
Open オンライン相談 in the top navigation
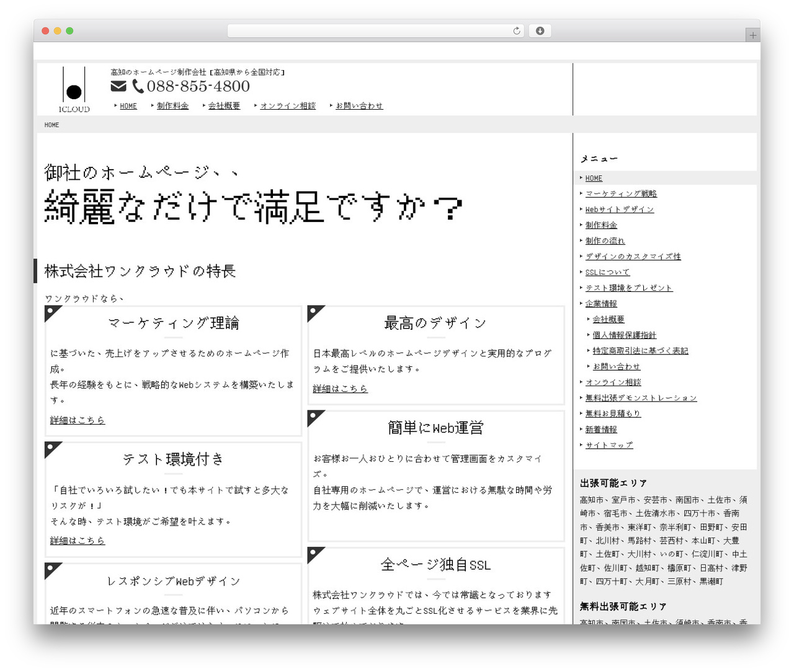click(x=288, y=106)
